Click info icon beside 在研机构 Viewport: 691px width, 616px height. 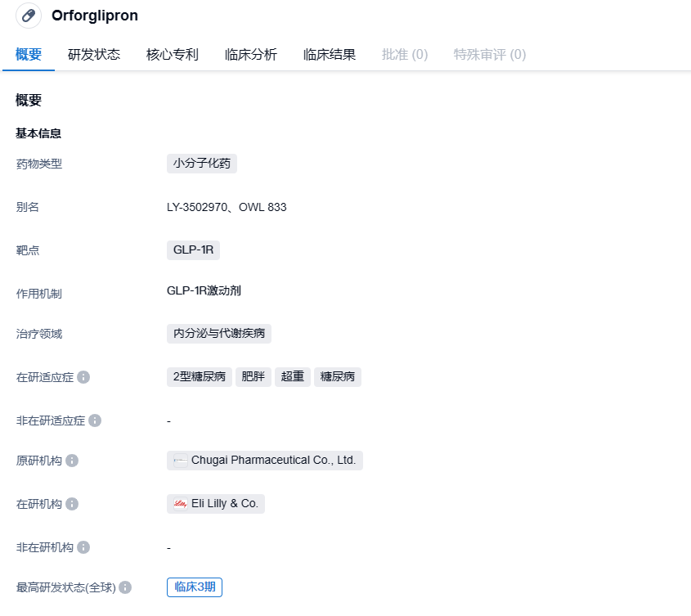(x=72, y=504)
